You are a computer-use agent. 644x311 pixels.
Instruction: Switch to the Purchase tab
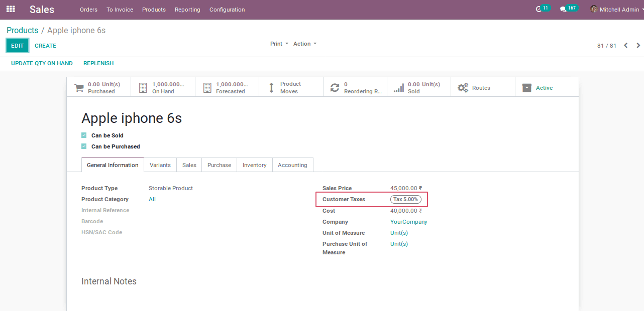point(220,165)
